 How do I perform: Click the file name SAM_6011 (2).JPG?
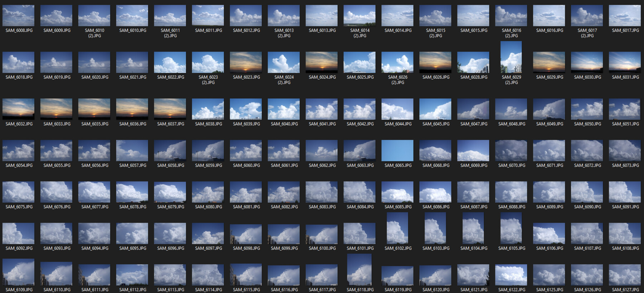[x=170, y=33]
